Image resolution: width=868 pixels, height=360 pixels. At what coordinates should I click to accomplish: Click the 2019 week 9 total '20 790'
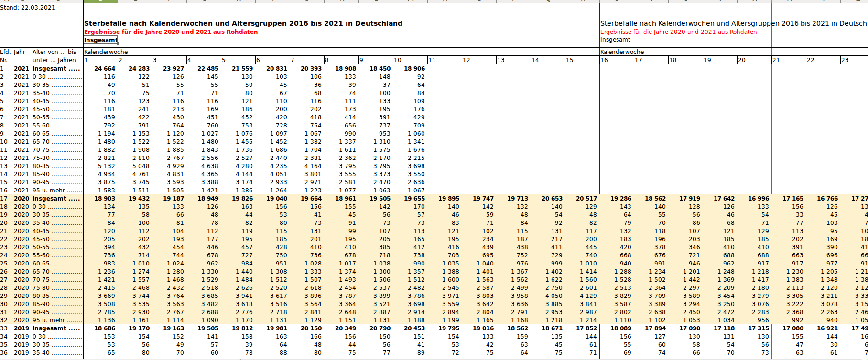point(380,328)
